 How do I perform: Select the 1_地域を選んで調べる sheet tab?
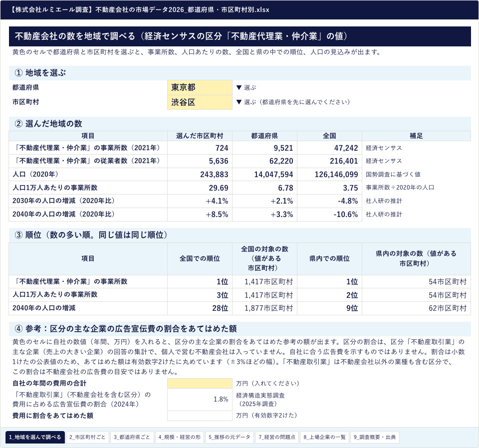[35, 437]
